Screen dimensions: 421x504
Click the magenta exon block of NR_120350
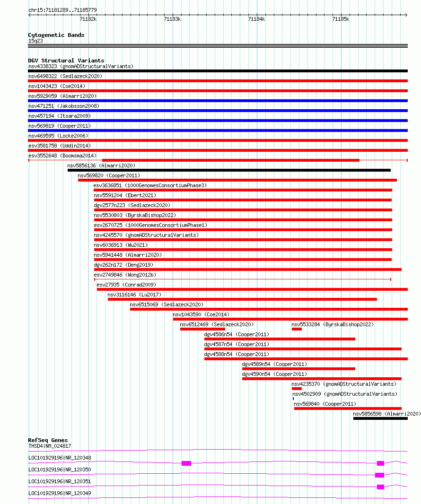pos(379,475)
